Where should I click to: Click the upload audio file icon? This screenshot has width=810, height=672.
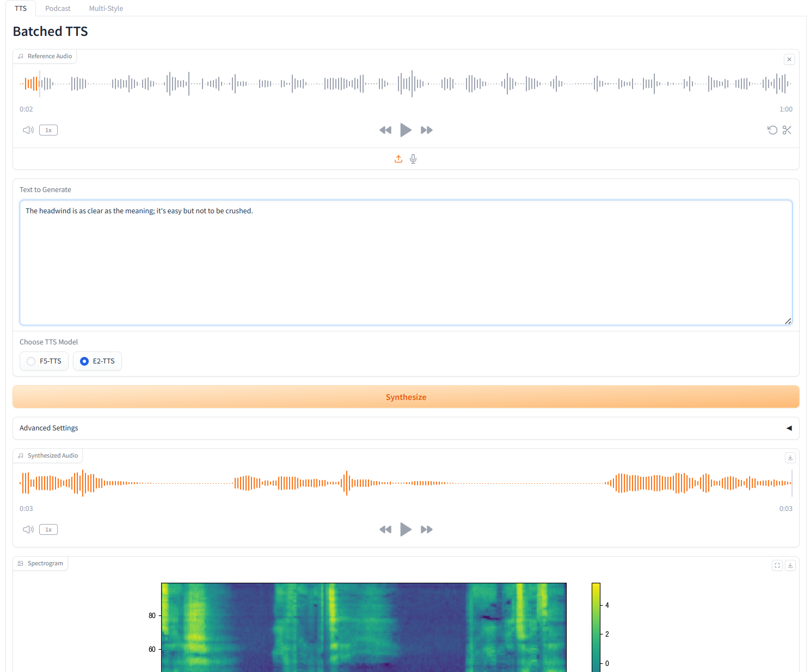[x=398, y=159]
